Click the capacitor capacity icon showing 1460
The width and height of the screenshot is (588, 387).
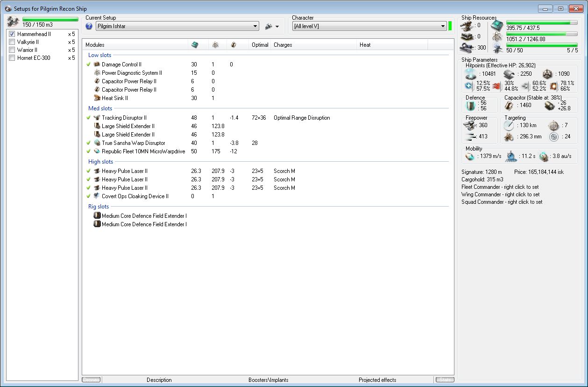pos(510,106)
